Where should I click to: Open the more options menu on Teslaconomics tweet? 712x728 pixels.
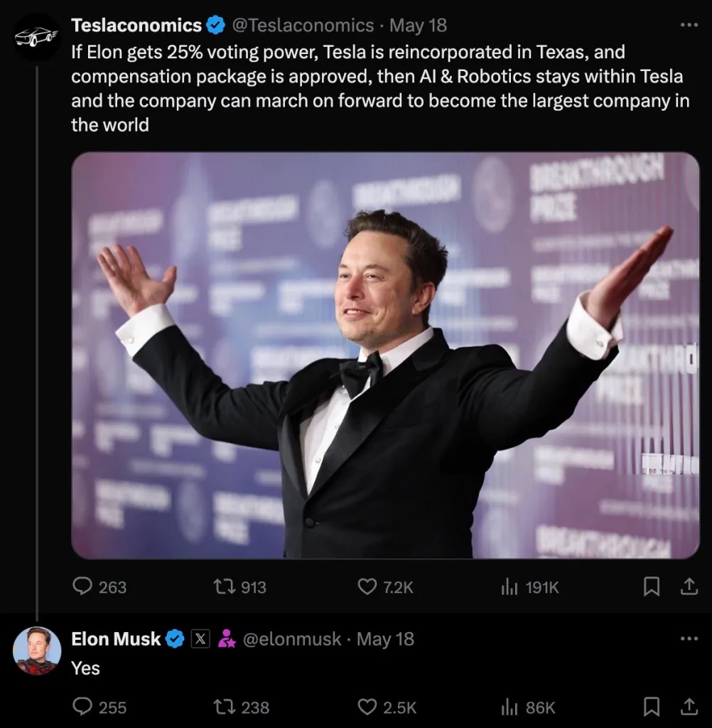coord(689,24)
